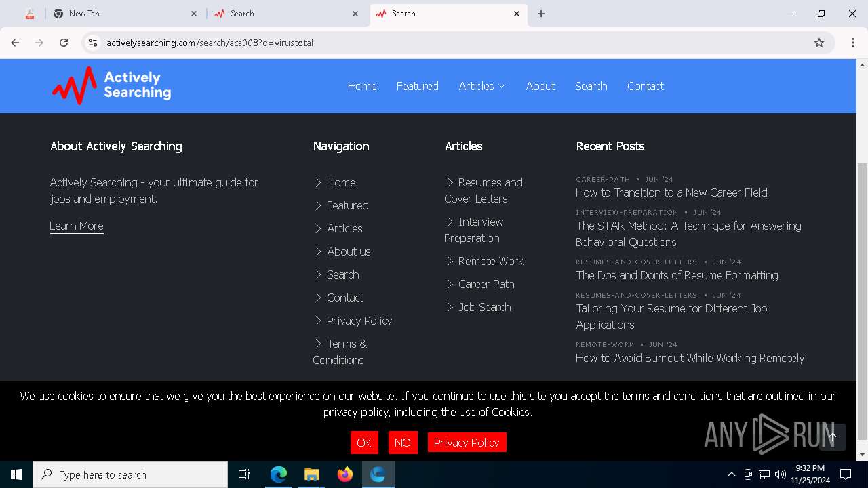Launch Microsoft Edge from taskbar
This screenshot has width=868, height=488.
click(x=279, y=474)
